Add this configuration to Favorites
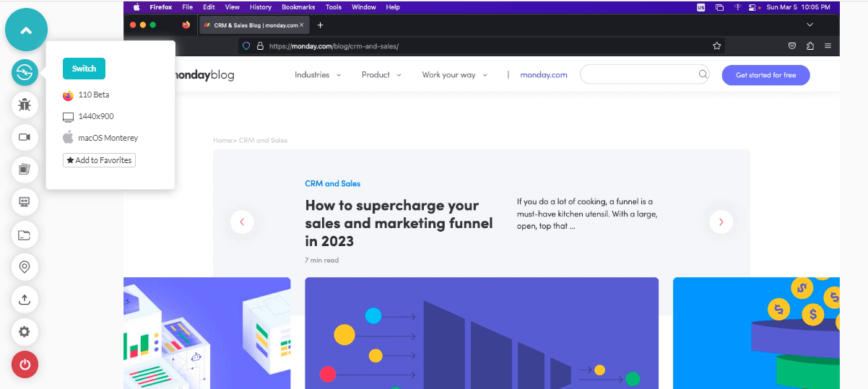868x389 pixels. pyautogui.click(x=99, y=160)
